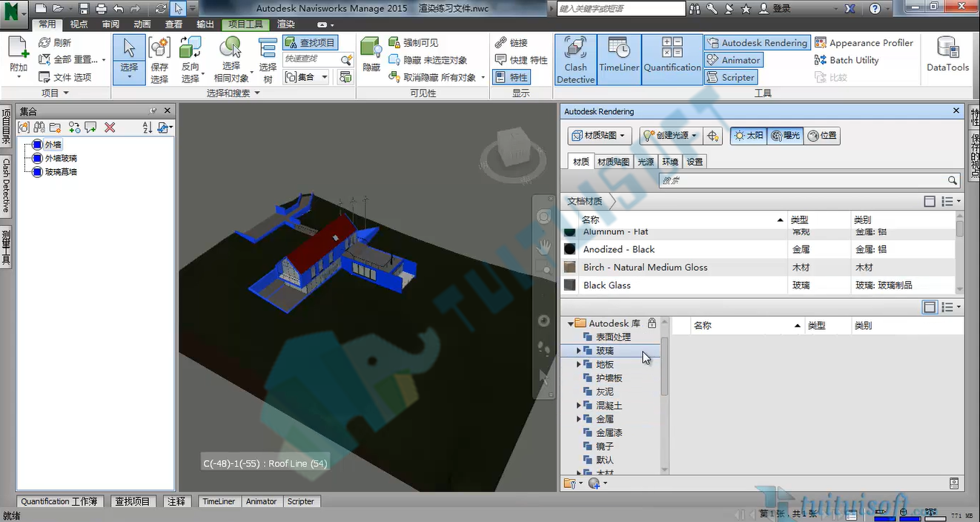The height and width of the screenshot is (522, 980).
Task: Launch the Quantification tool
Action: [x=672, y=59]
